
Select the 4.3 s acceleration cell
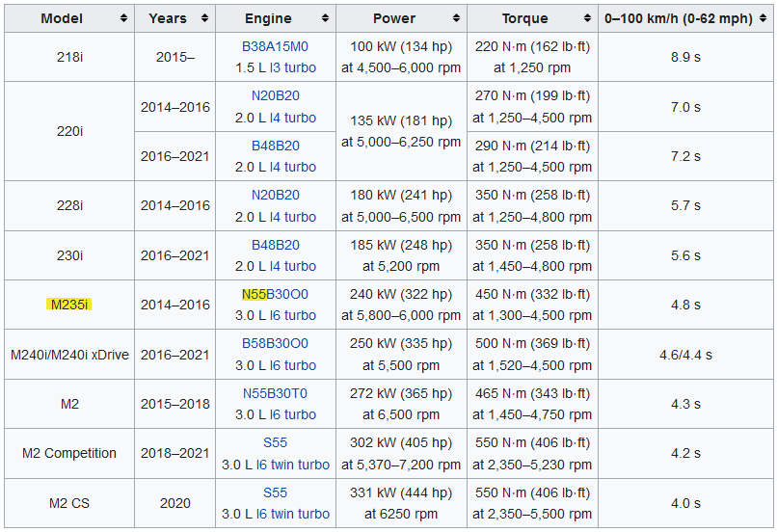tap(685, 404)
